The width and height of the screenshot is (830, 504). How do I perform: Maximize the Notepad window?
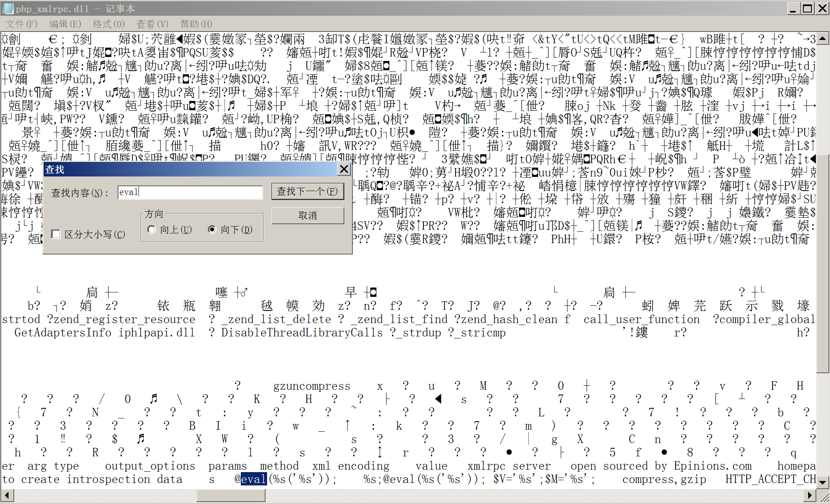[807, 8]
